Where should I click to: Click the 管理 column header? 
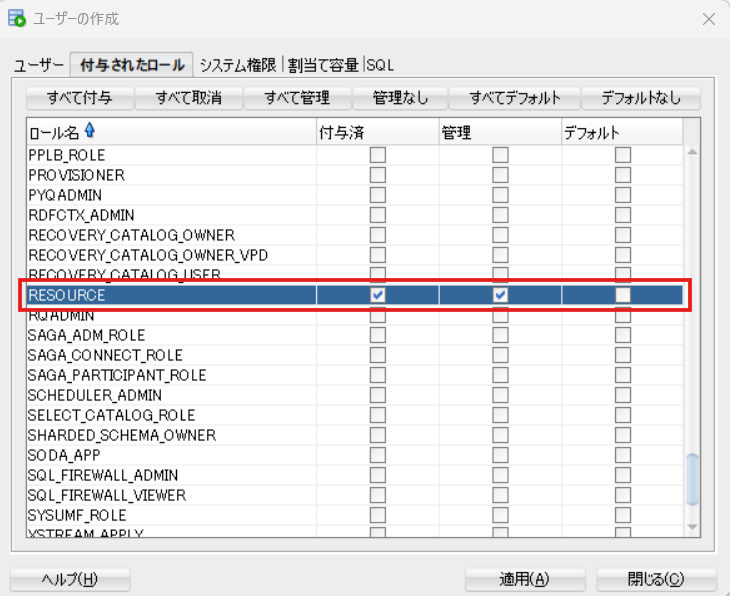(500, 132)
